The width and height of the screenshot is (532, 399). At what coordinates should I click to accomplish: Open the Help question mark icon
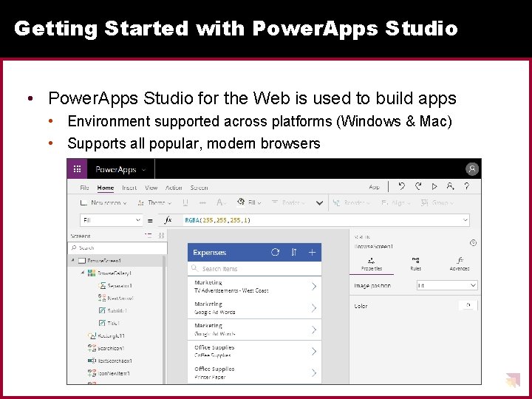point(467,186)
